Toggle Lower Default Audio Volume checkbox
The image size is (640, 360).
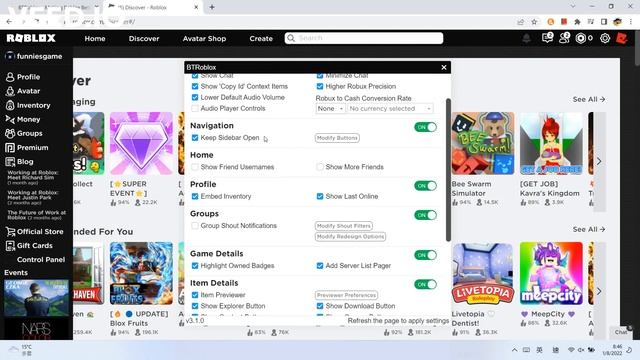pos(195,98)
